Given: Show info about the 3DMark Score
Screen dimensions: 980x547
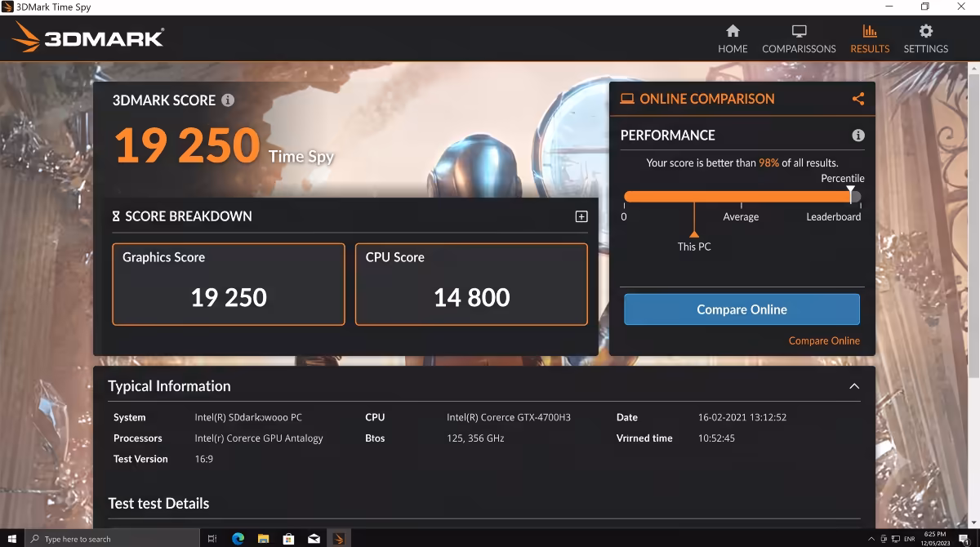Looking at the screenshot, I should [228, 100].
